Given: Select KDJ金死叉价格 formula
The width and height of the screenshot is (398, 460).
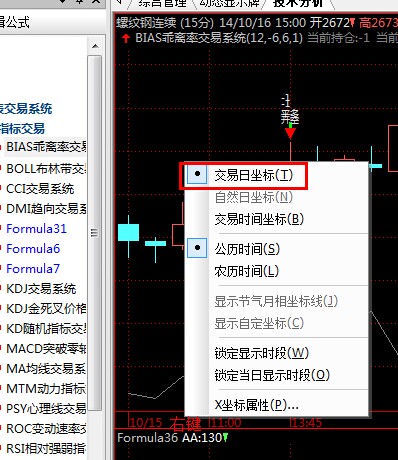Looking at the screenshot, I should click(x=46, y=309).
